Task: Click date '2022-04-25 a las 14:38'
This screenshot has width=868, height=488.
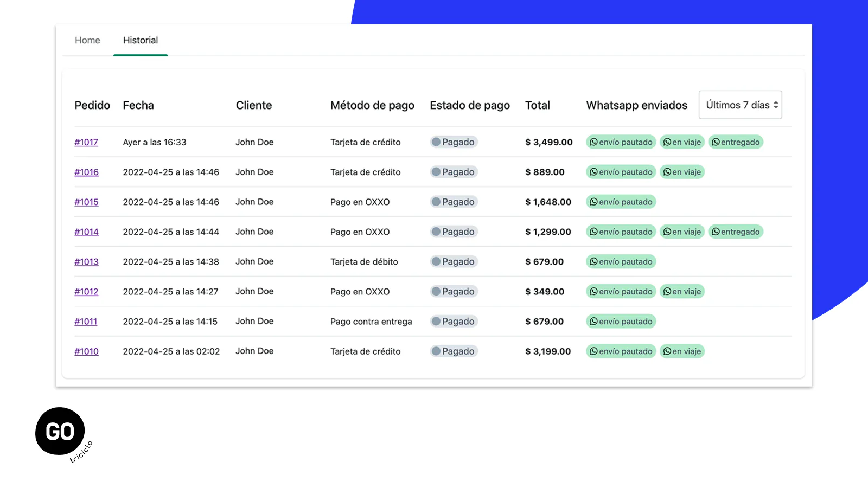Action: click(171, 261)
